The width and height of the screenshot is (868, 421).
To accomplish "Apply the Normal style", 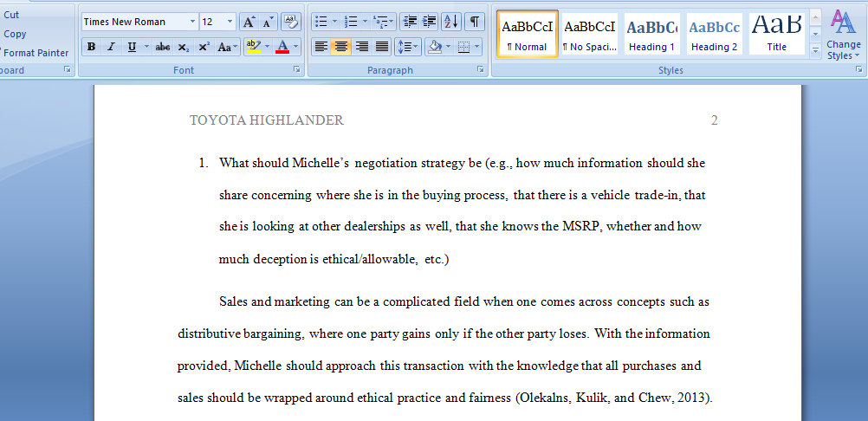I will click(x=527, y=34).
